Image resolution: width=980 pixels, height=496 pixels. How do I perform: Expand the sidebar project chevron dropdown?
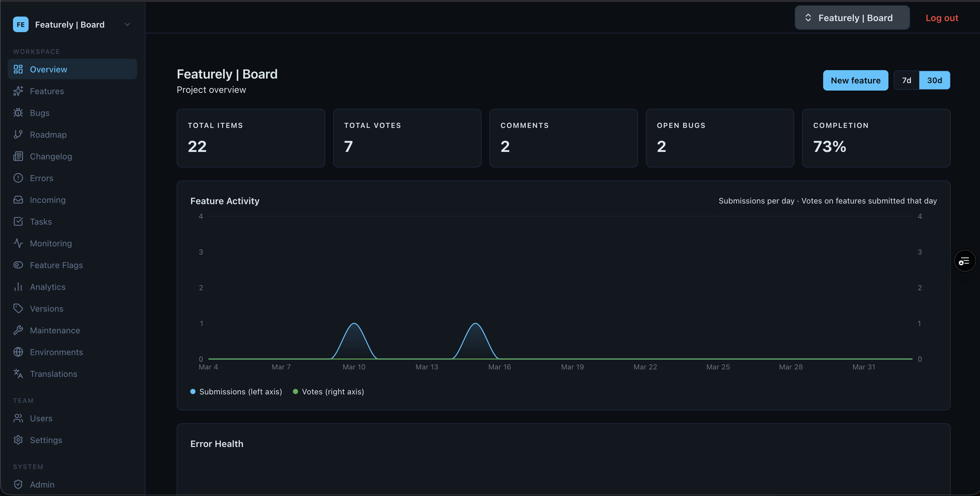pyautogui.click(x=127, y=24)
